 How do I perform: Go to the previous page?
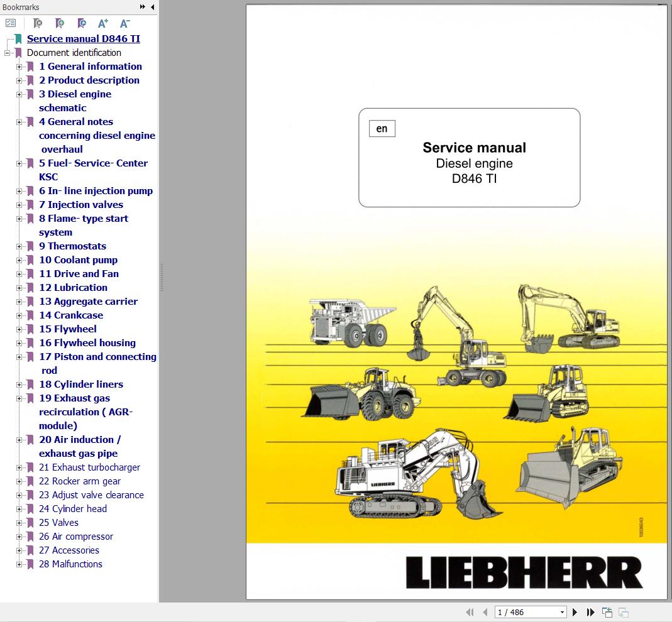click(x=485, y=612)
